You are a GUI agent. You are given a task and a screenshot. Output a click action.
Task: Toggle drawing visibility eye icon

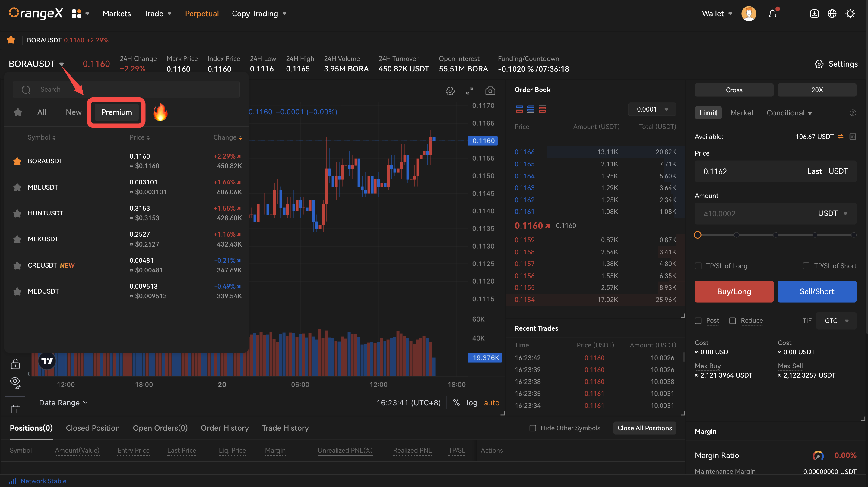click(15, 383)
